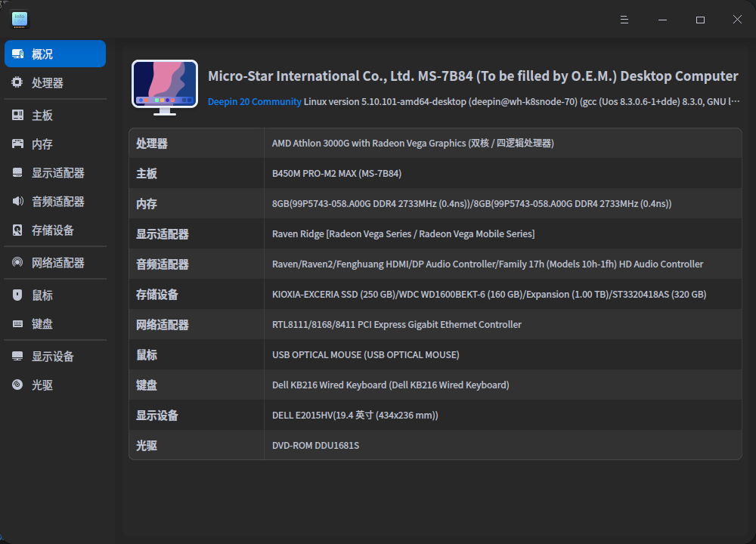The height and width of the screenshot is (544, 756).
Task: Click the 鼠标 mouse sidebar icon
Action: coord(17,295)
